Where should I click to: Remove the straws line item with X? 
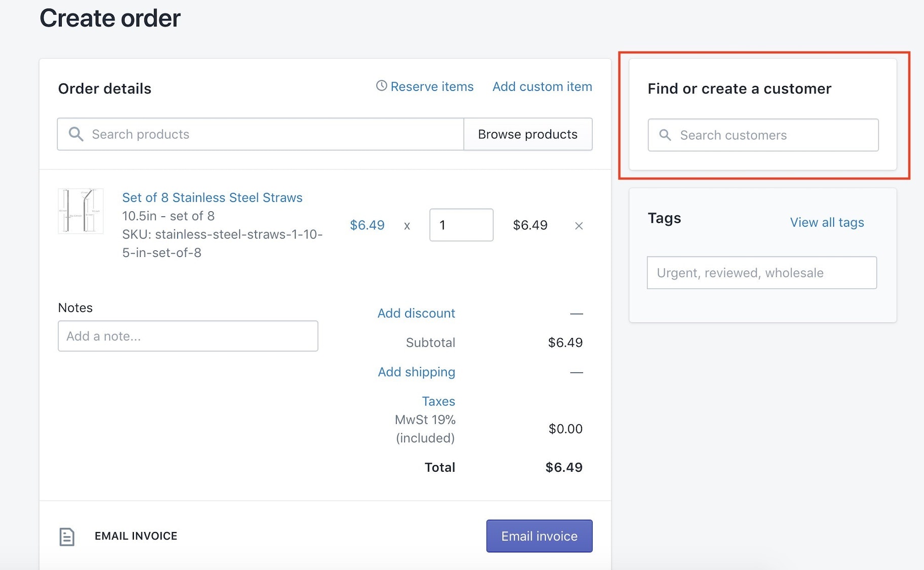pyautogui.click(x=579, y=226)
